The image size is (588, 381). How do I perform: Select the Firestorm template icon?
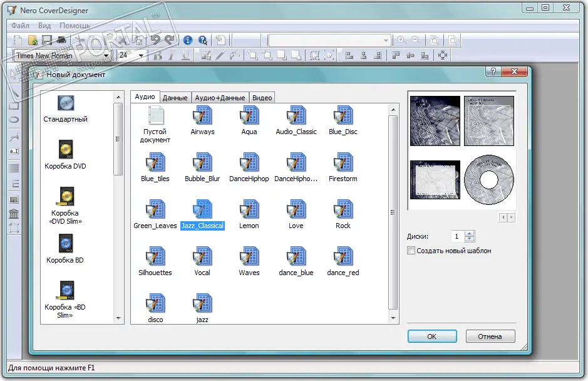point(343,163)
